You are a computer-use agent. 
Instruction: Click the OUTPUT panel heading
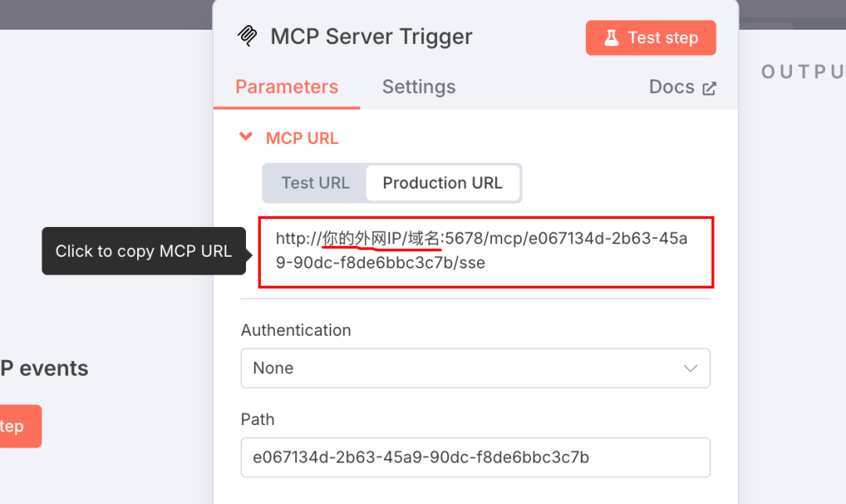click(x=804, y=71)
